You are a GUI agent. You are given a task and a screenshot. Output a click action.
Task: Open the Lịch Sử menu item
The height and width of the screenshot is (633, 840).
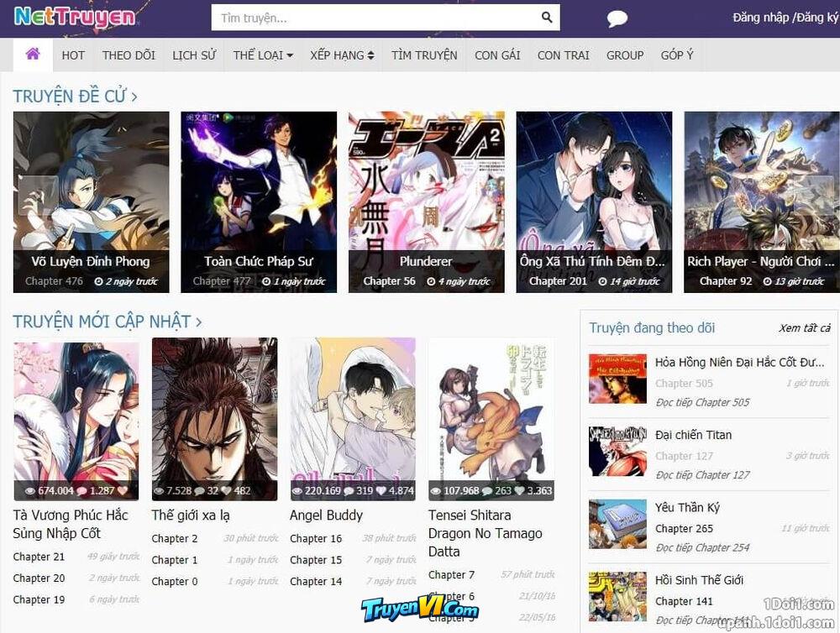coord(194,55)
